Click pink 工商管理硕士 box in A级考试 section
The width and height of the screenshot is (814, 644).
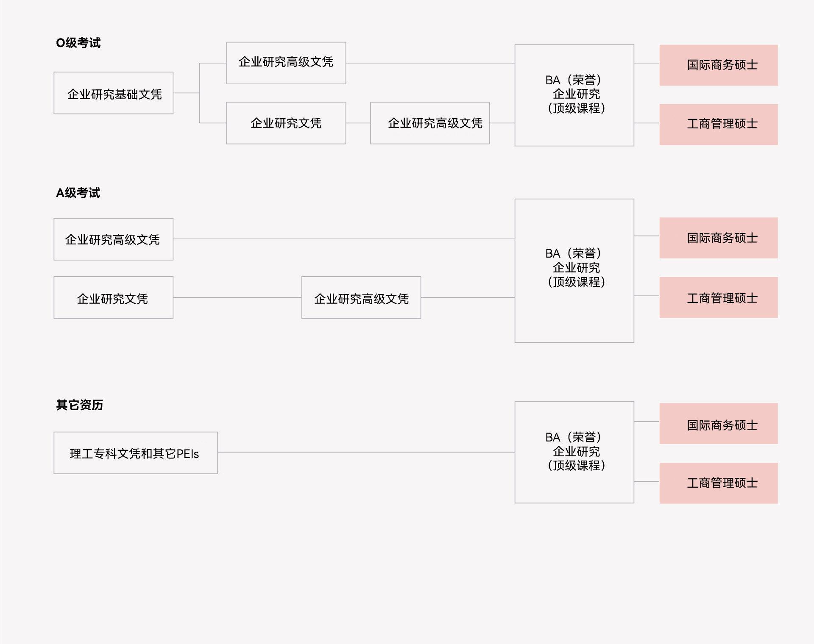719,297
